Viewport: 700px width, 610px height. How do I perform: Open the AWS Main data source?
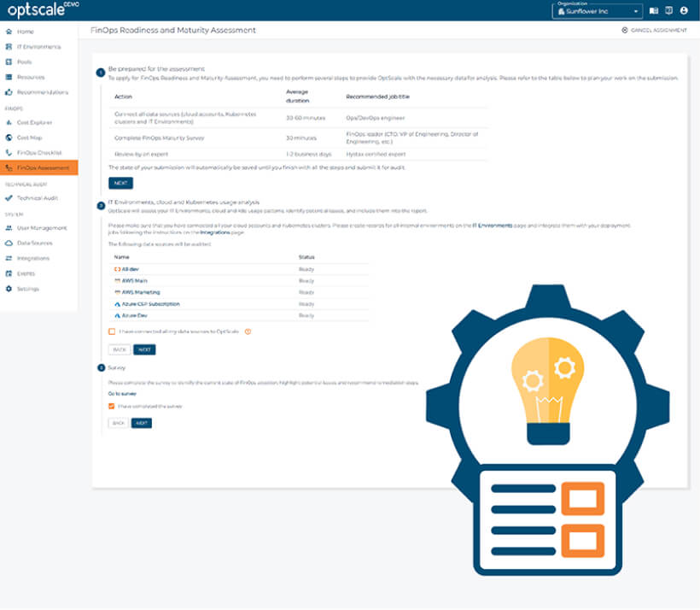[134, 280]
